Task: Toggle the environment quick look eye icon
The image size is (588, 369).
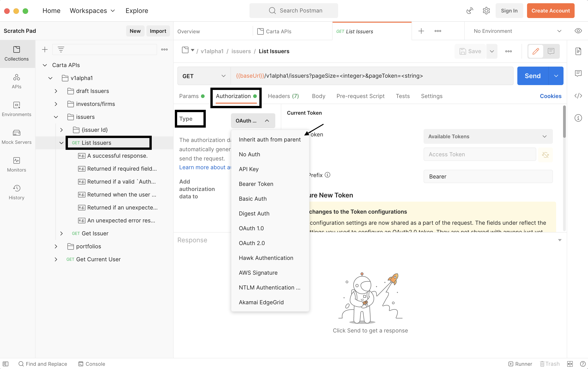Action: pos(578,31)
